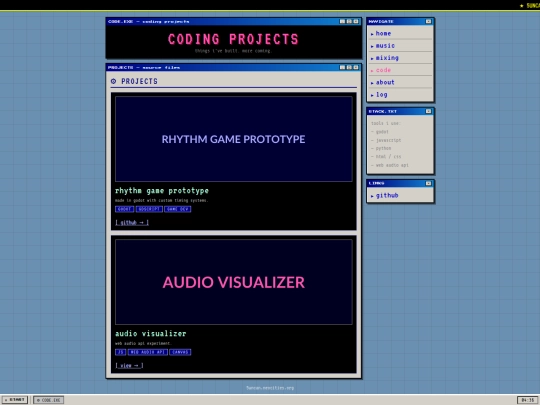The image size is (540, 405).
Task: Follow the audio visualizer [ view → ] link
Action: tap(129, 365)
